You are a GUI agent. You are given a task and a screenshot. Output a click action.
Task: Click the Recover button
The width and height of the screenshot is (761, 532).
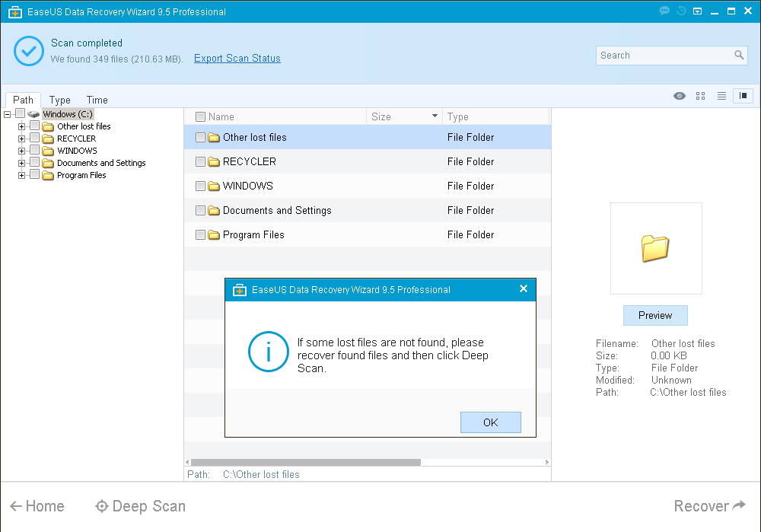pos(709,506)
